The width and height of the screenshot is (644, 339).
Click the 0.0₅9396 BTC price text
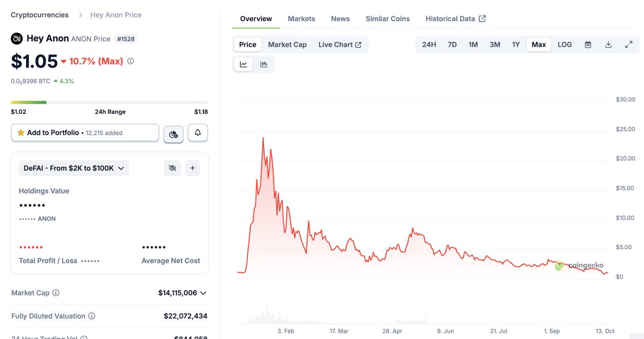31,81
